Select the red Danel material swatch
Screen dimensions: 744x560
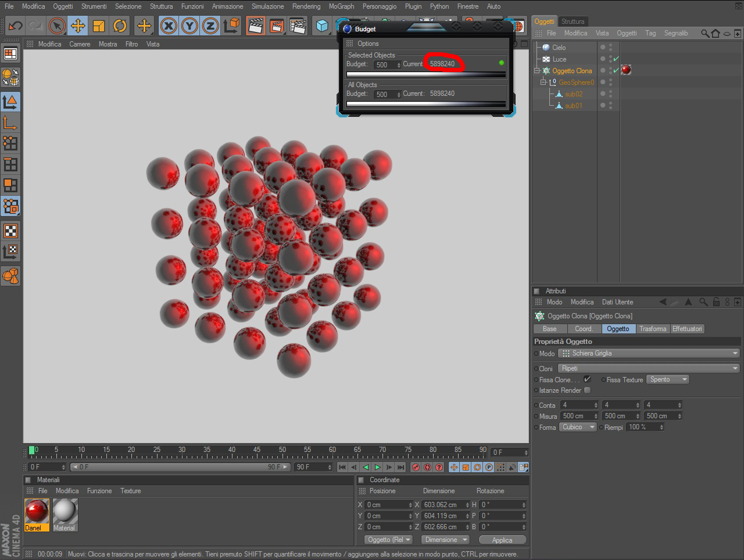tap(37, 515)
